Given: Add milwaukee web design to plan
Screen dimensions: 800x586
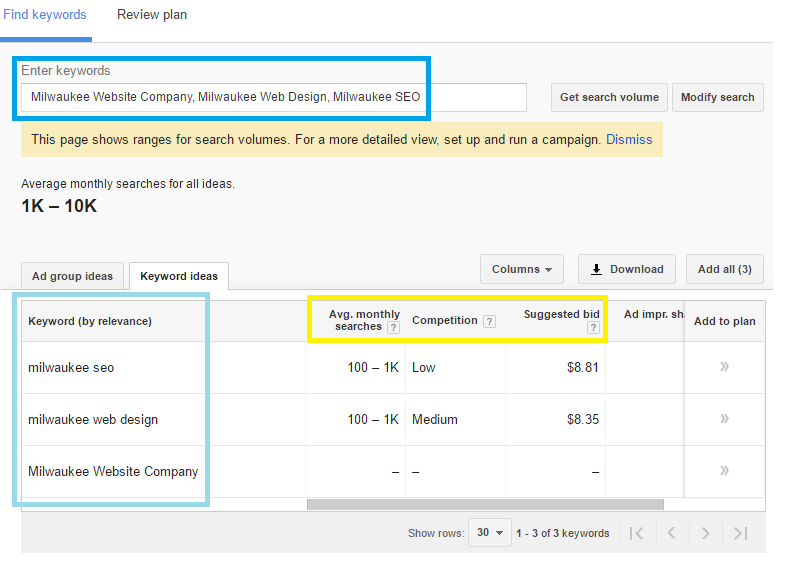Looking at the screenshot, I should tap(724, 419).
